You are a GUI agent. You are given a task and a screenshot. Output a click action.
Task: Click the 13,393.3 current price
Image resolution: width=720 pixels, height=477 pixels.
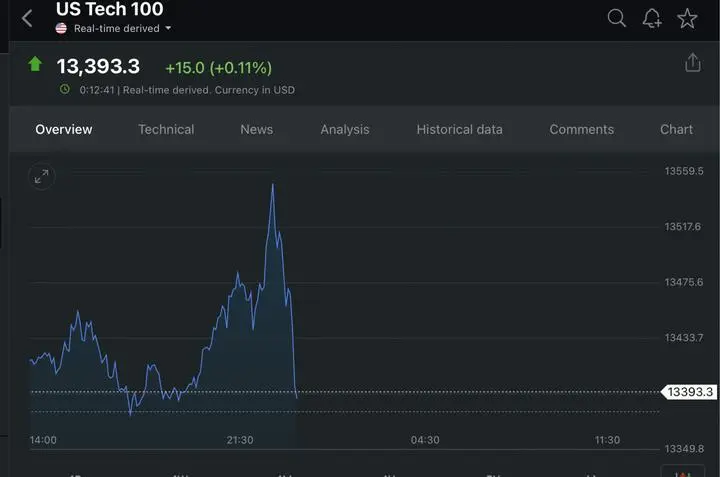pos(98,66)
